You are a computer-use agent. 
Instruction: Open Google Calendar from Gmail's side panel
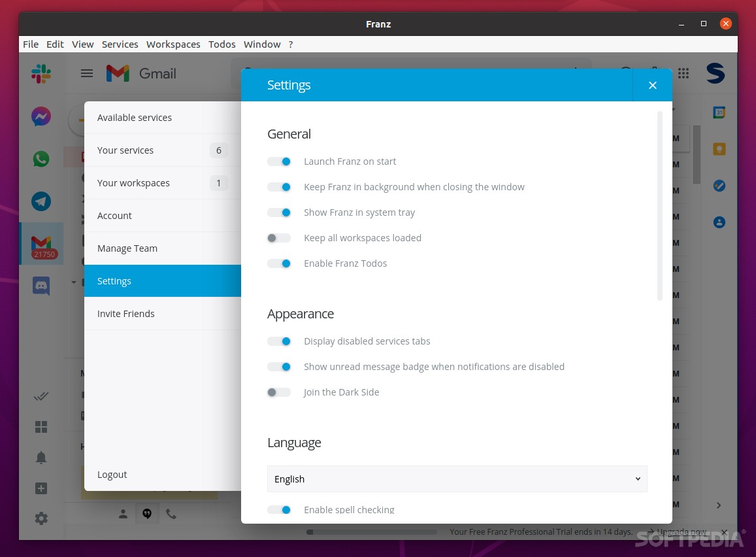click(x=719, y=112)
